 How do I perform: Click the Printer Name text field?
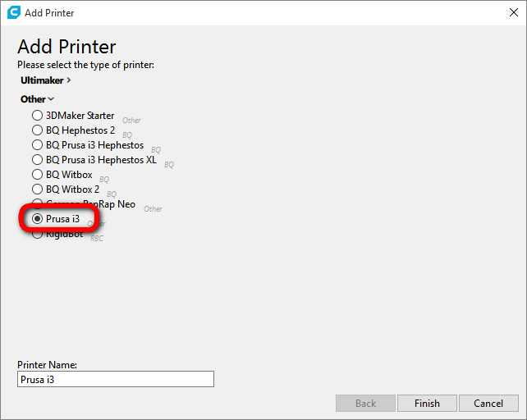115,379
